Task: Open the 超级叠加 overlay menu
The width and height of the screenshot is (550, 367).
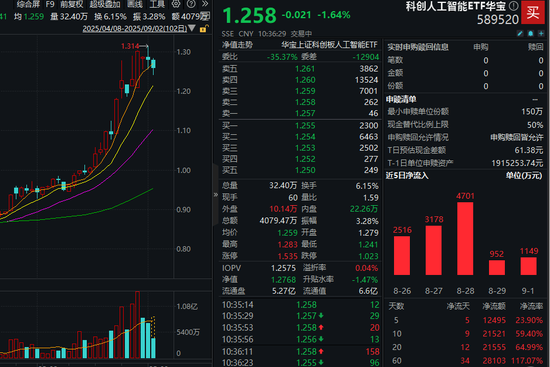Action: pos(105,4)
